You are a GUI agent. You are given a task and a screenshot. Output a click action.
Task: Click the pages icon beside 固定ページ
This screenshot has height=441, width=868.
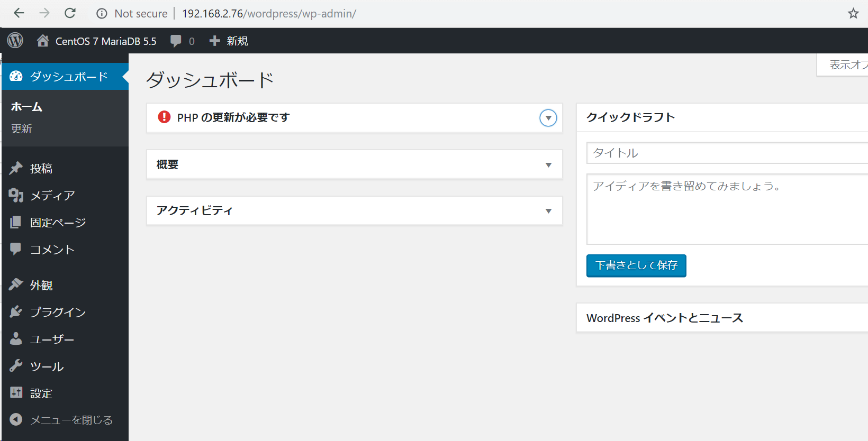coord(16,222)
